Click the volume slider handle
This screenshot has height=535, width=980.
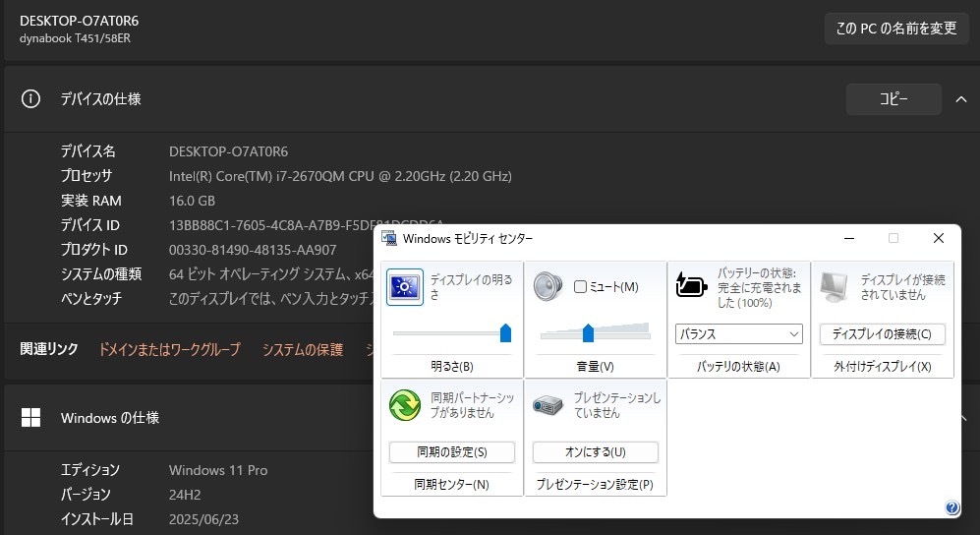click(588, 333)
